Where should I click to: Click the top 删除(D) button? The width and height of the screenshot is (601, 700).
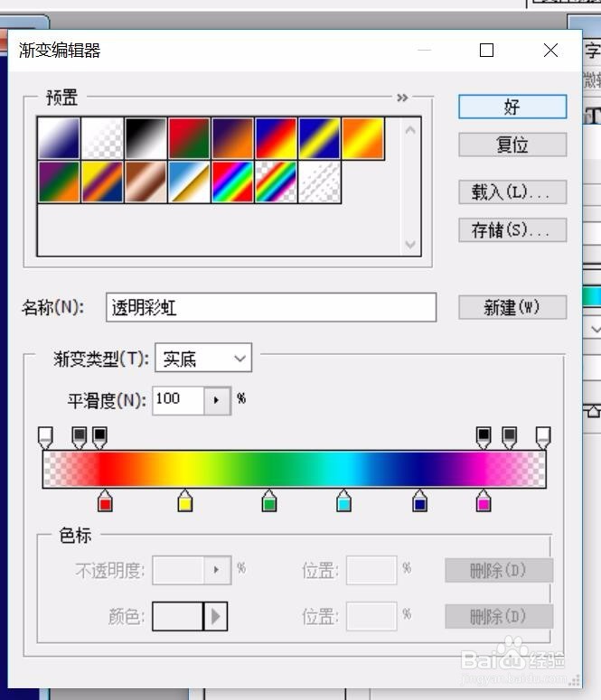tap(499, 570)
